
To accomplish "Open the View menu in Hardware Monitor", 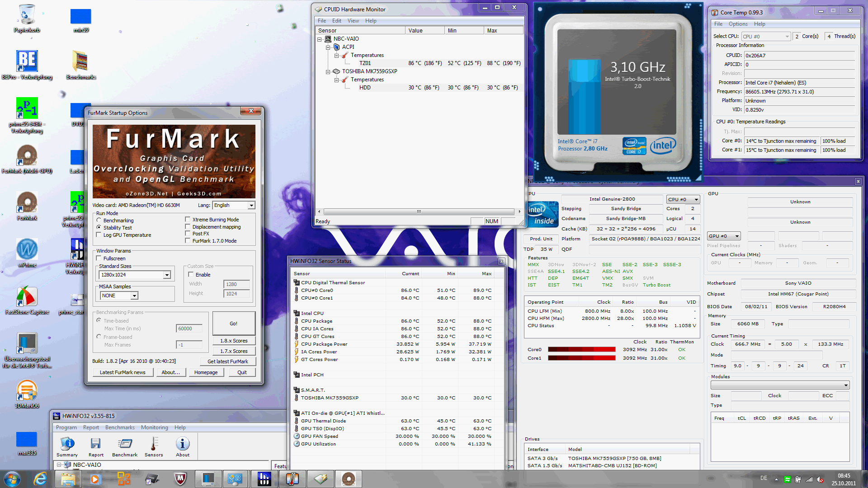I will point(353,21).
